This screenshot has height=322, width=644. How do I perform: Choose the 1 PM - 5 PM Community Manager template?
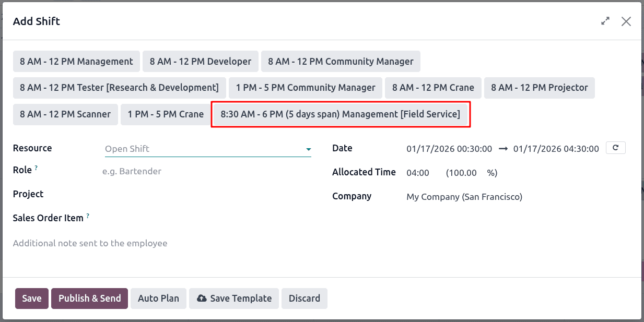click(306, 88)
